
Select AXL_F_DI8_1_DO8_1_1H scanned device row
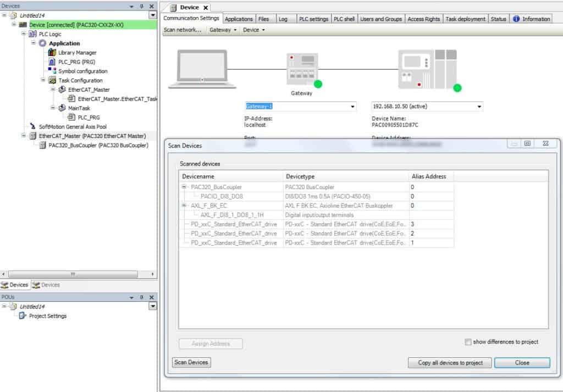coord(316,214)
